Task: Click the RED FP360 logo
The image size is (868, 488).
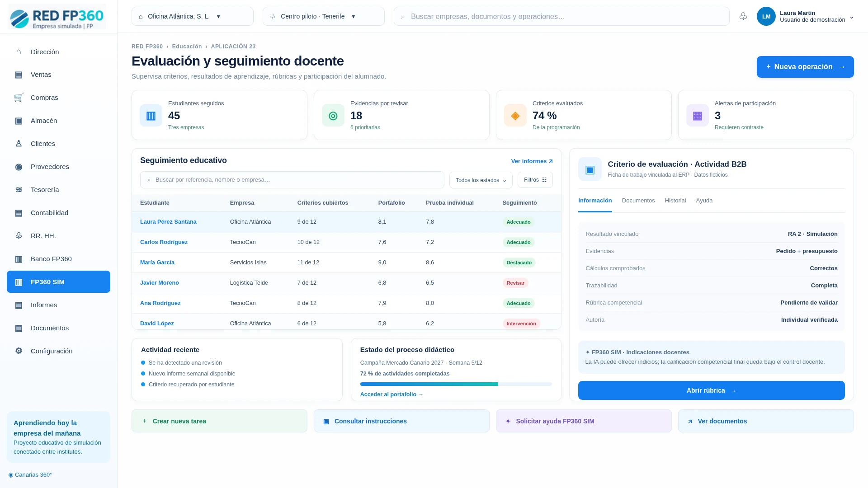Action: coord(57,17)
